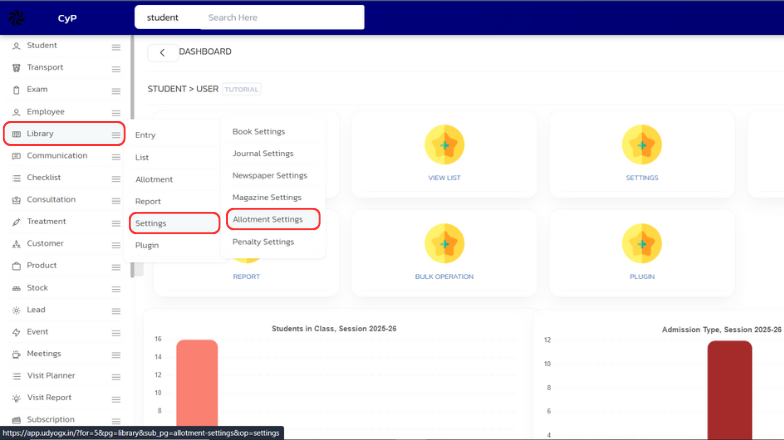Open the student search category dropdown

163,18
